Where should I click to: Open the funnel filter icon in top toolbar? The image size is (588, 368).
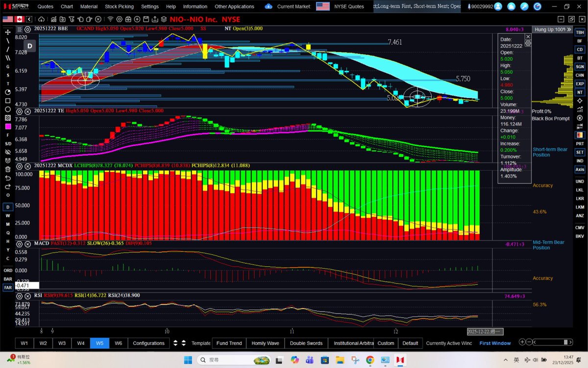pos(72,19)
